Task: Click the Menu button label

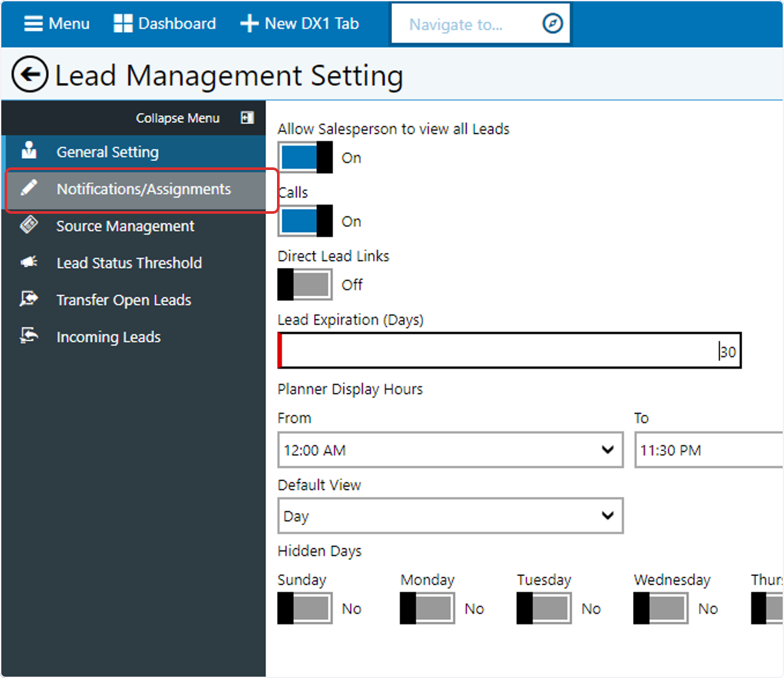Action: [x=69, y=24]
